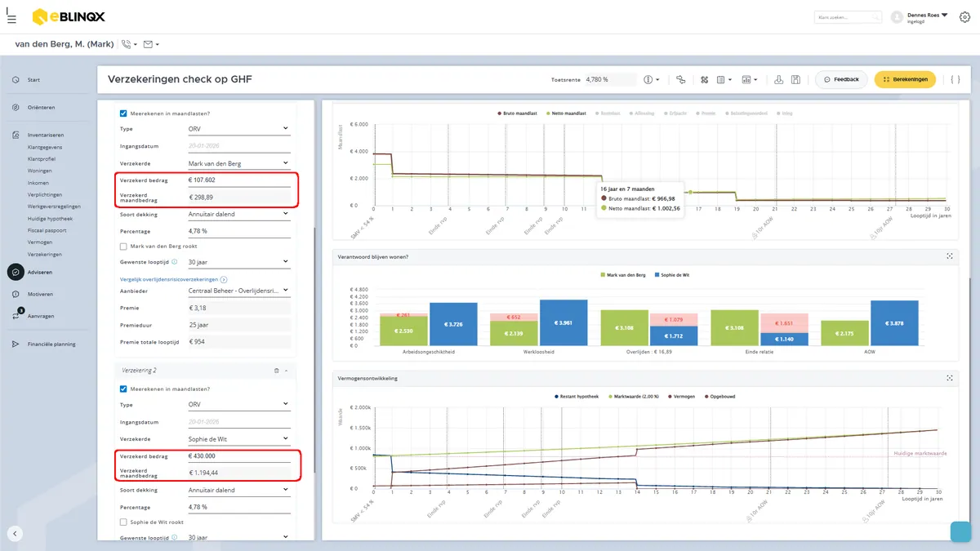
Task: Click the yellow Berekeningen button
Action: [905, 79]
